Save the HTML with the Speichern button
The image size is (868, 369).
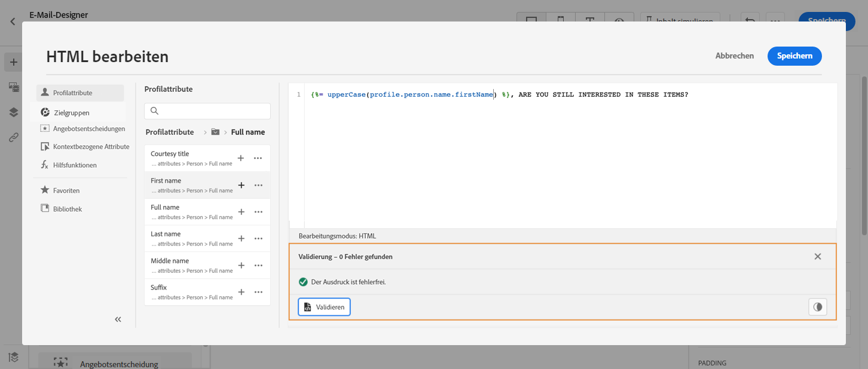(x=794, y=56)
